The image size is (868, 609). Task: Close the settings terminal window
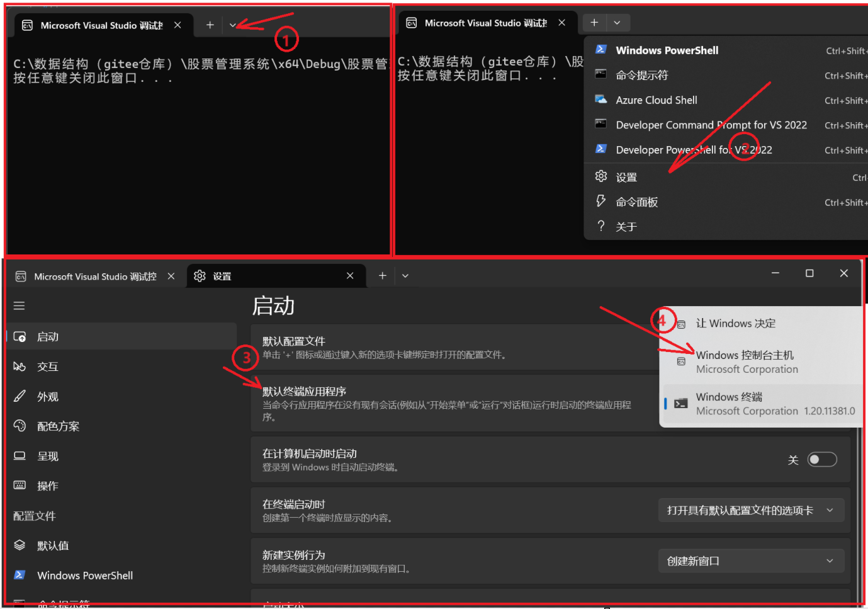(844, 273)
